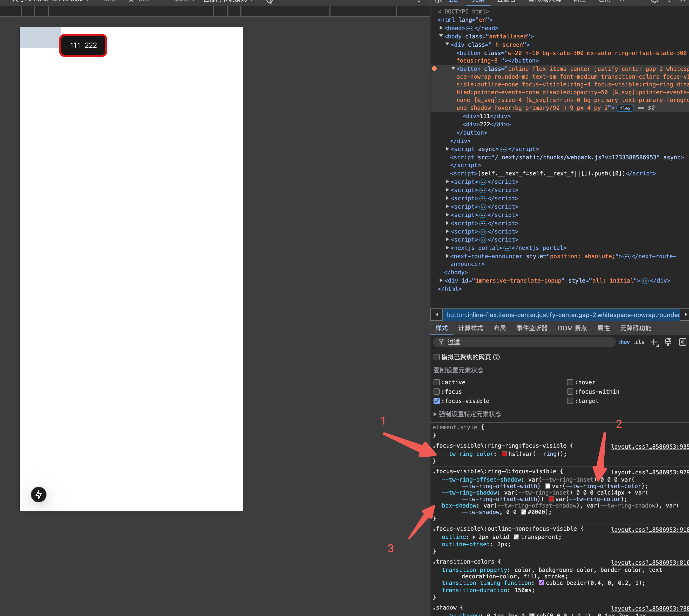Check the :active state checkbox

pos(437,382)
